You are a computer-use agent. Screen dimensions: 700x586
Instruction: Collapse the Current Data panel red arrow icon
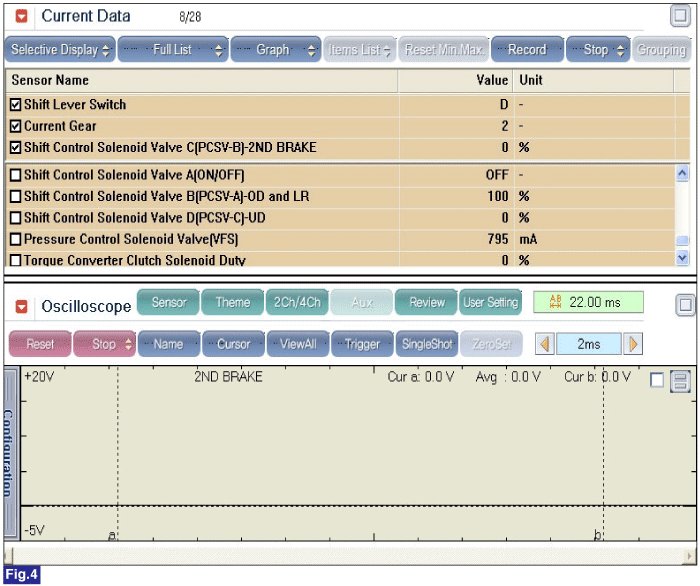pos(21,16)
